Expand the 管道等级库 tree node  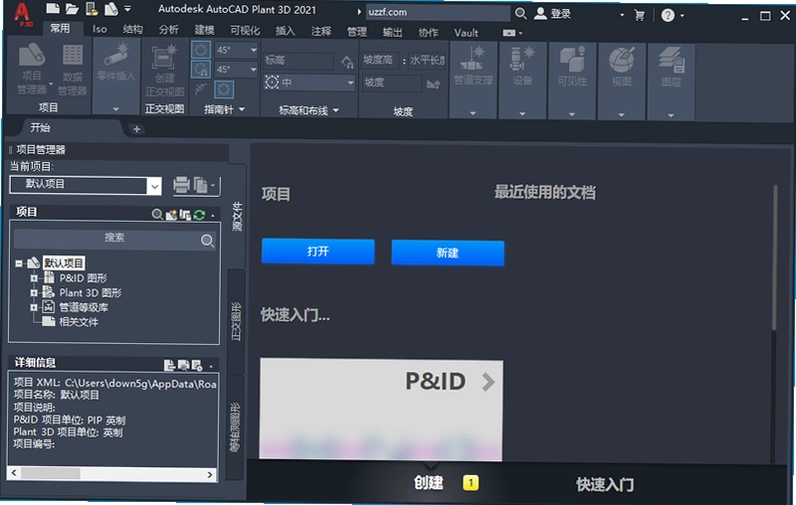point(34,307)
